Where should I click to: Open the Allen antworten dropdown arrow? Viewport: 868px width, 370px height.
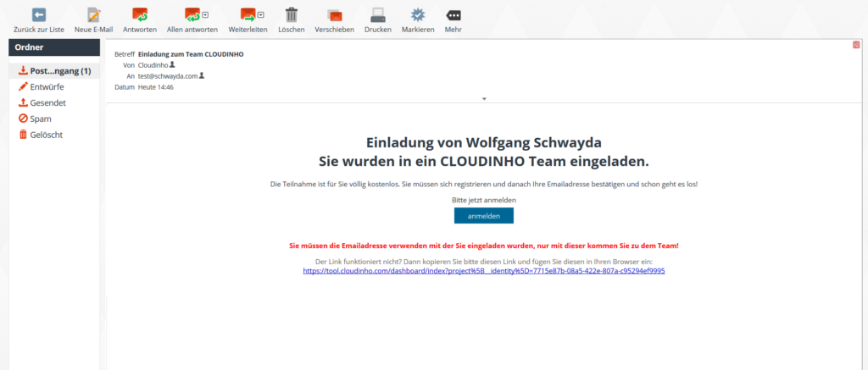(x=205, y=14)
